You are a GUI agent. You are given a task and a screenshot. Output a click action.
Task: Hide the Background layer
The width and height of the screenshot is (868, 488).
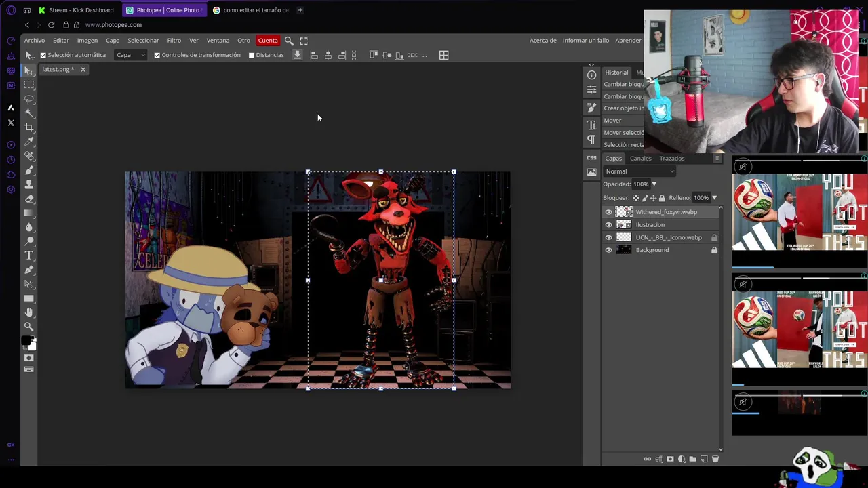(x=608, y=250)
